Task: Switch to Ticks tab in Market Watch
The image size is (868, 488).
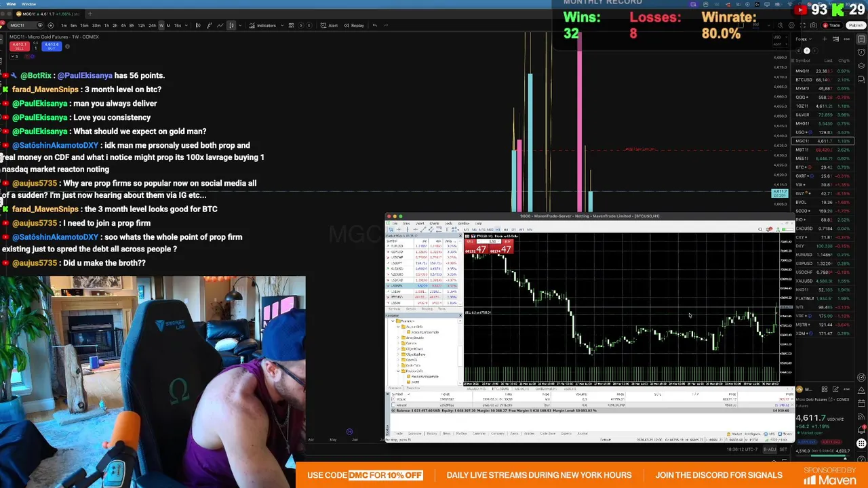Action: click(441, 309)
